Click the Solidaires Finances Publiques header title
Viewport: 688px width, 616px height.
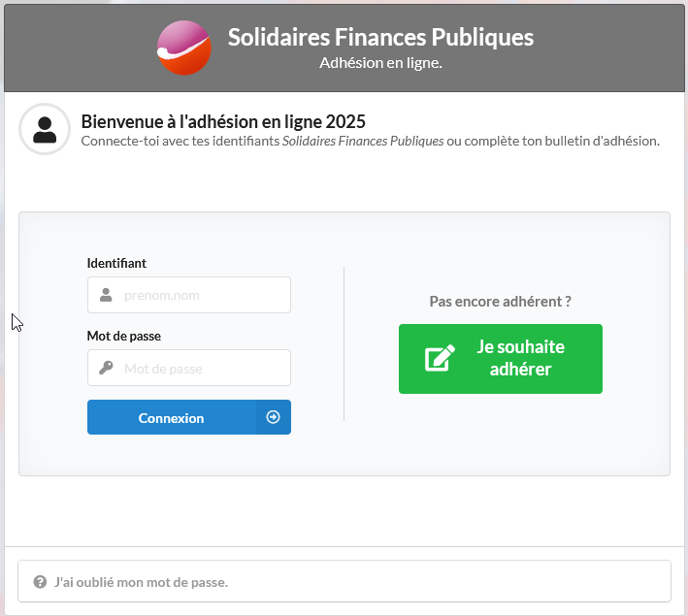(x=380, y=37)
